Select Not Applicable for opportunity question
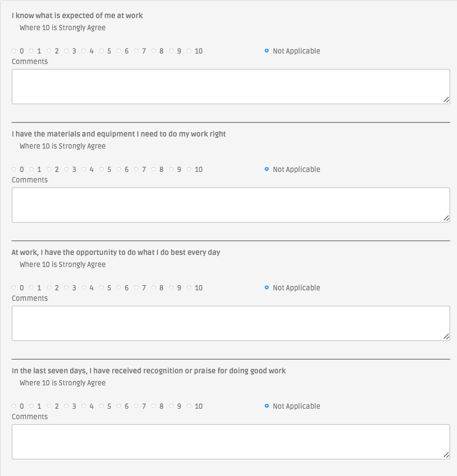Image resolution: width=457 pixels, height=476 pixels. (x=266, y=288)
